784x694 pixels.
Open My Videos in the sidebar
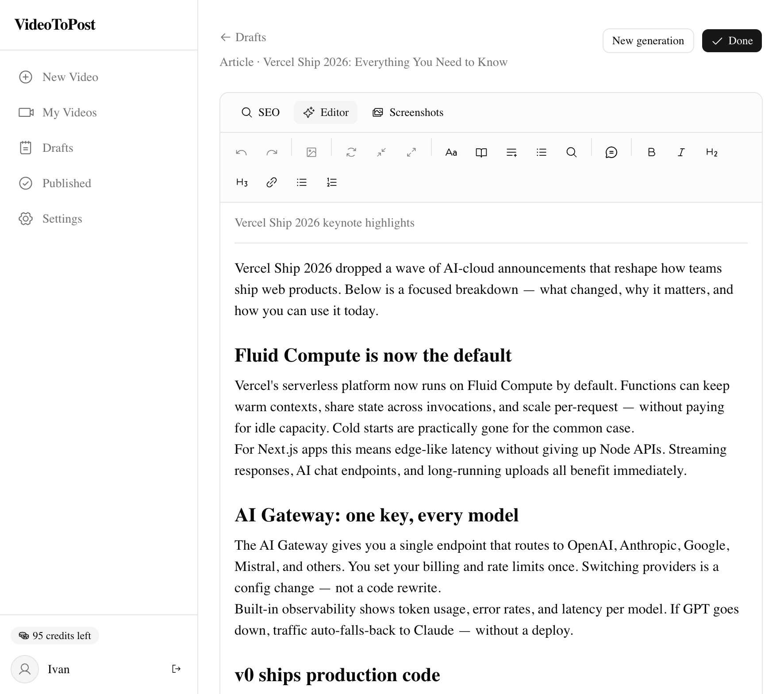click(99, 112)
